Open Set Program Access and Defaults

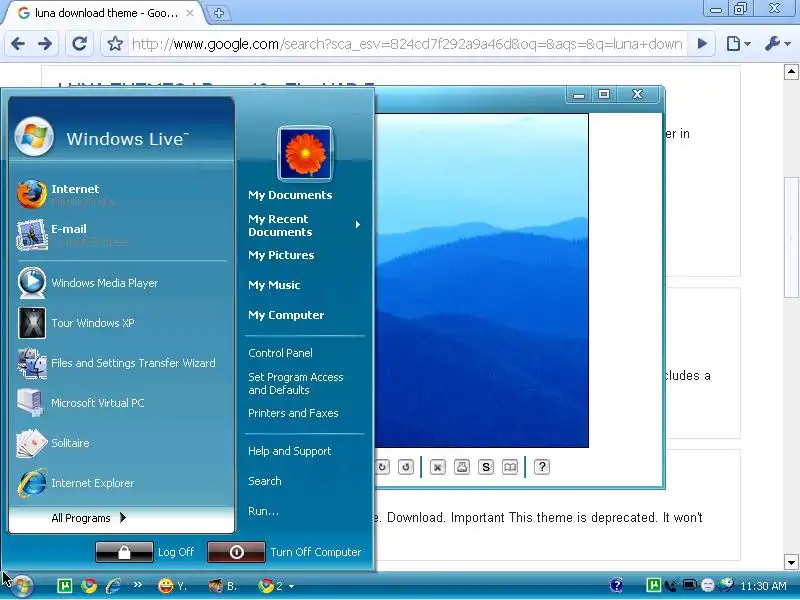tap(295, 383)
